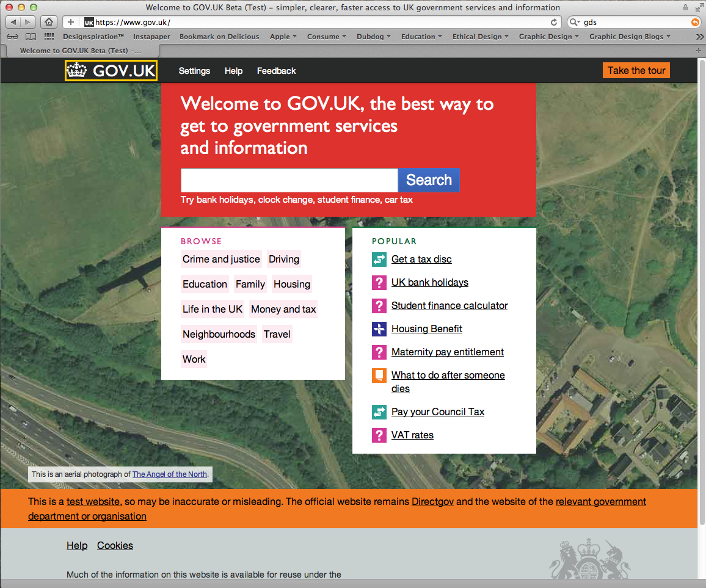Viewport: 706px width, 588px height.
Task: Show Top Sites grid icon
Action: coord(49,37)
